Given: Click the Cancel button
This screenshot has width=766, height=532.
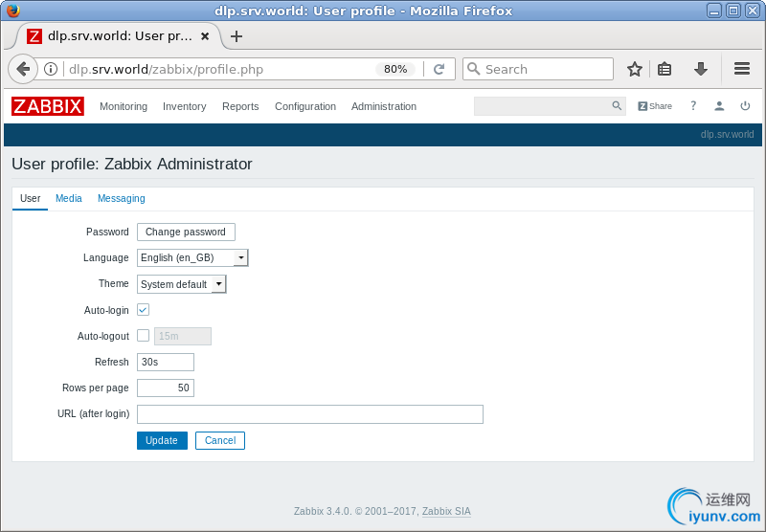Looking at the screenshot, I should [x=220, y=441].
